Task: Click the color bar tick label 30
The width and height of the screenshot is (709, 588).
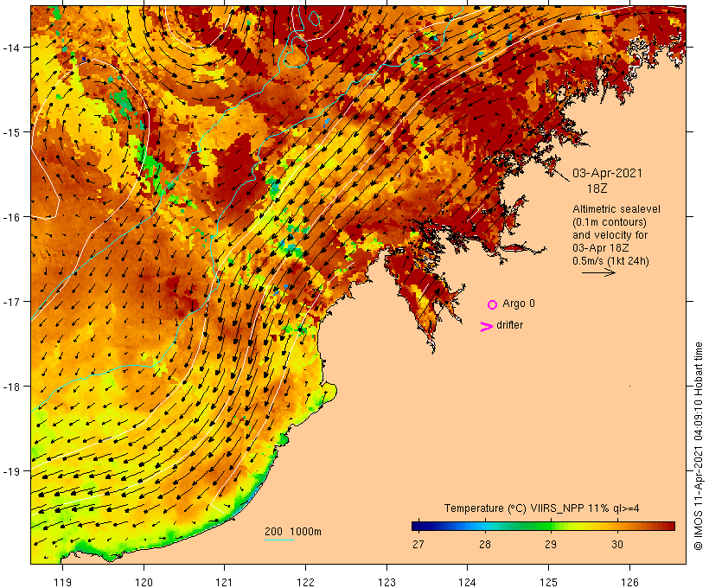Action: pos(617,545)
